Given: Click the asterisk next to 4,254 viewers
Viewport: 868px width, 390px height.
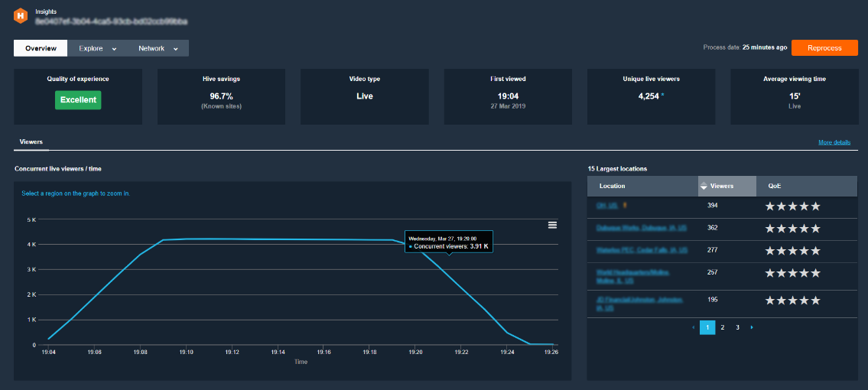Looking at the screenshot, I should click(662, 96).
